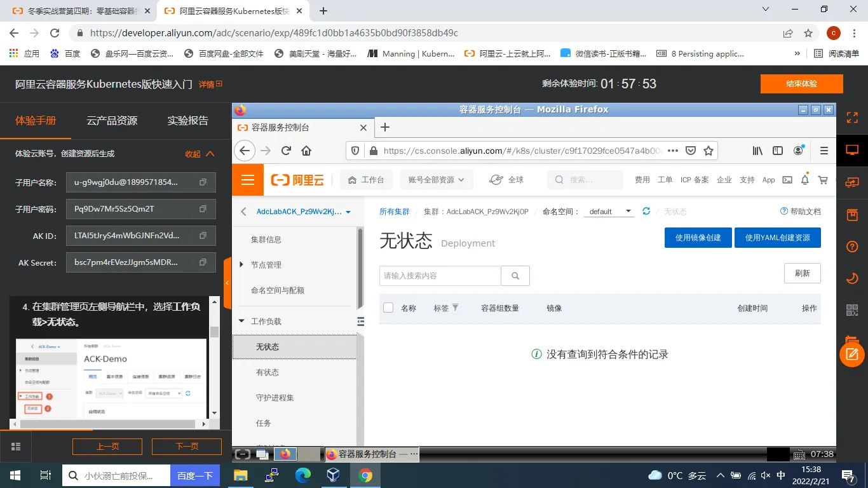
Task: Open the Firefox account icon
Action: pyautogui.click(x=799, y=151)
